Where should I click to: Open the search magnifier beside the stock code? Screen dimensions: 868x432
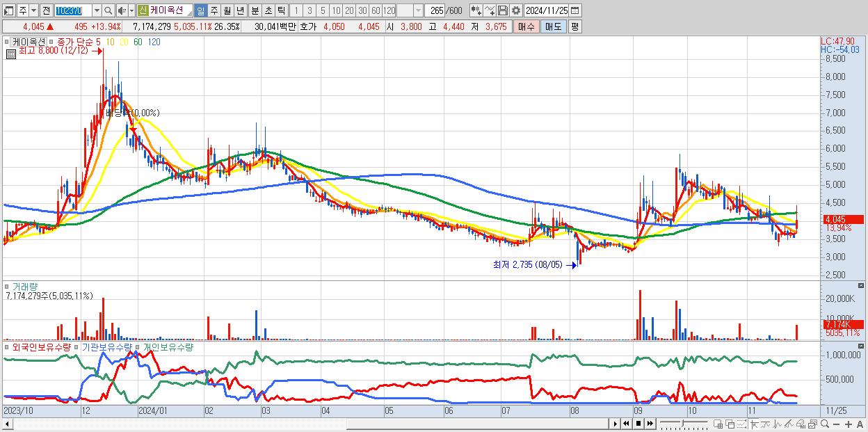click(108, 10)
